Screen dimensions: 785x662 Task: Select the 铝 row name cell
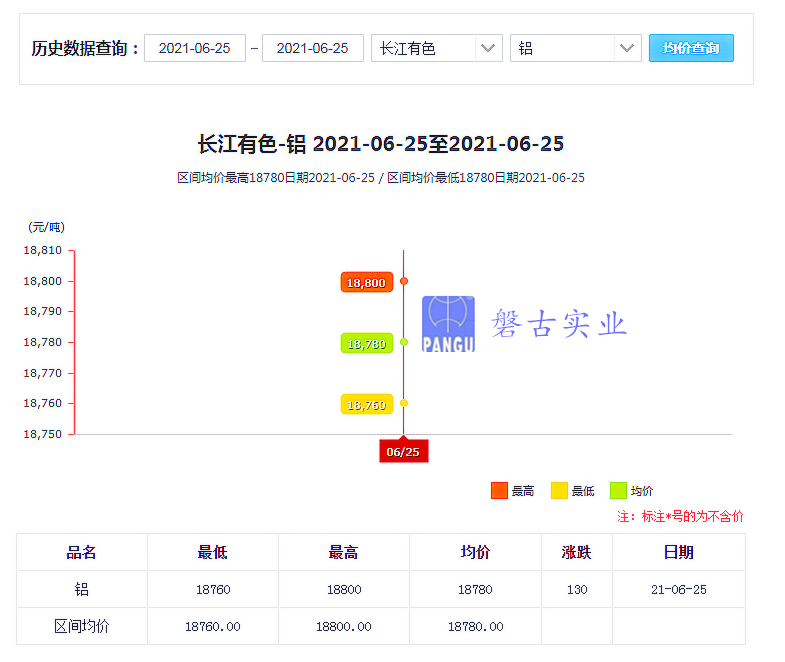pyautogui.click(x=82, y=589)
